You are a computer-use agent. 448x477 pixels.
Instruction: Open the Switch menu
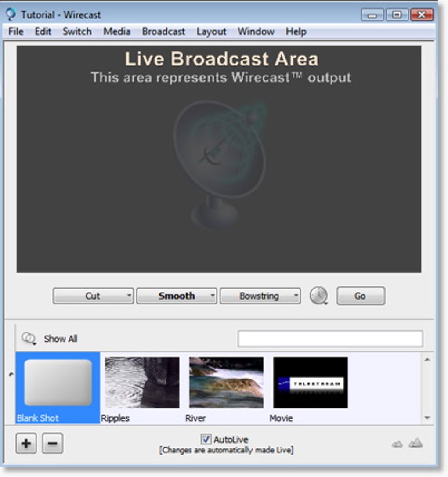tap(77, 31)
